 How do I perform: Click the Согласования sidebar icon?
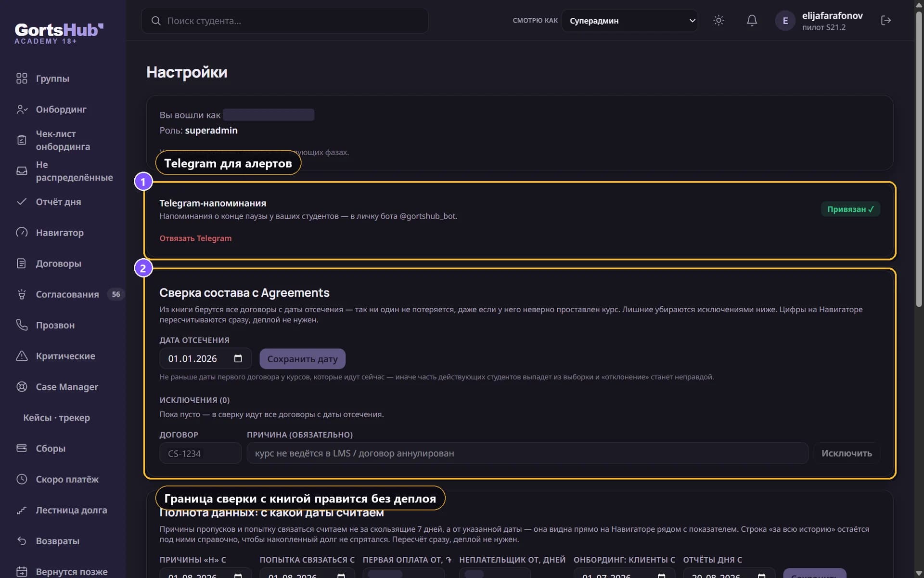pyautogui.click(x=22, y=294)
